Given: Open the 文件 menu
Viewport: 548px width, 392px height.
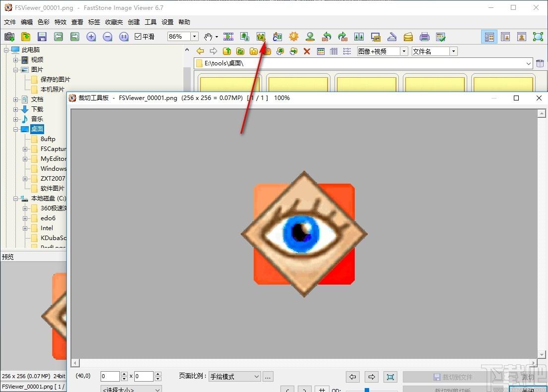Looking at the screenshot, I should pos(10,22).
